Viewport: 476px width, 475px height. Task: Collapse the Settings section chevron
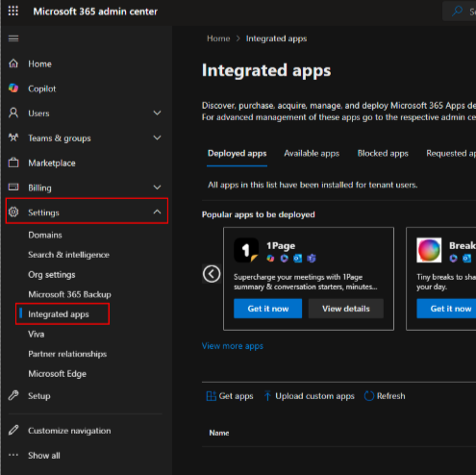(157, 212)
